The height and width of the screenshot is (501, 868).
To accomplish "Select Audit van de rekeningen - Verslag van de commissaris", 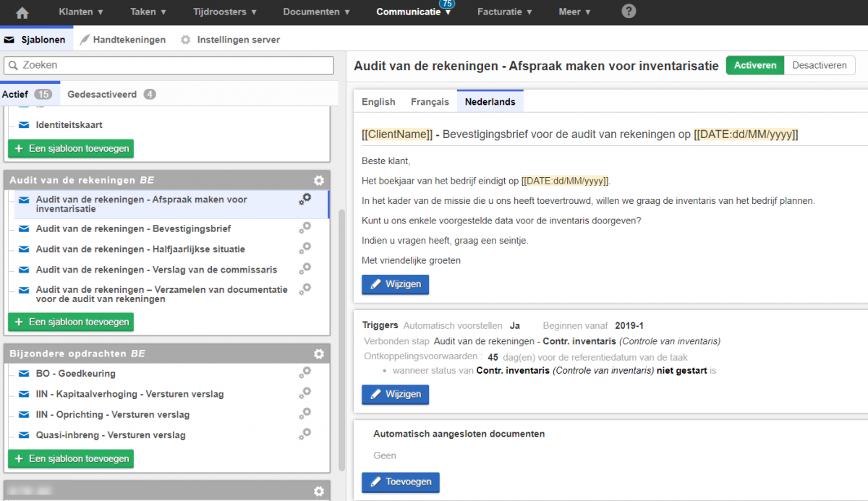I will (x=156, y=270).
